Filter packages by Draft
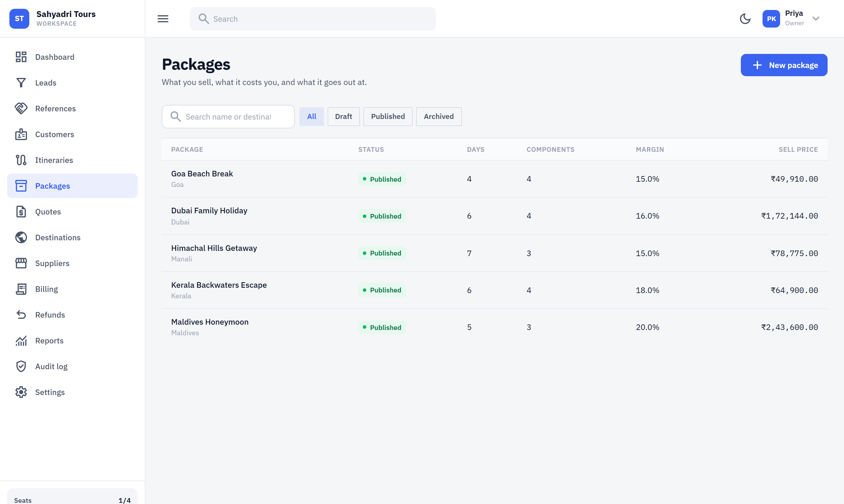844x504 pixels. click(343, 117)
